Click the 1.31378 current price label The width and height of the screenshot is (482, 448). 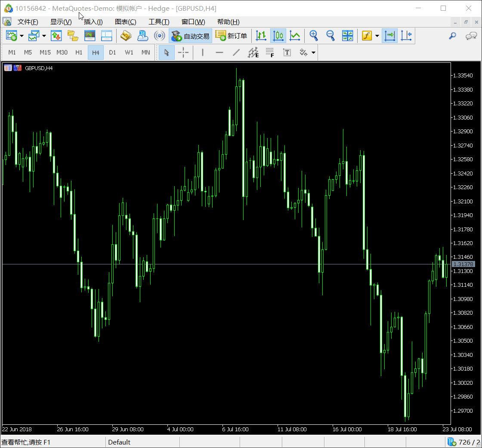pos(463,264)
